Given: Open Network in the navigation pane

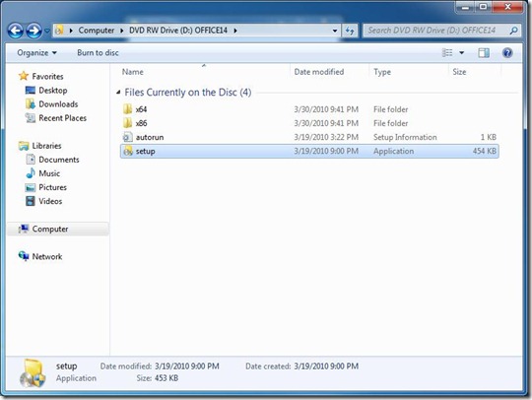Looking at the screenshot, I should (x=47, y=257).
